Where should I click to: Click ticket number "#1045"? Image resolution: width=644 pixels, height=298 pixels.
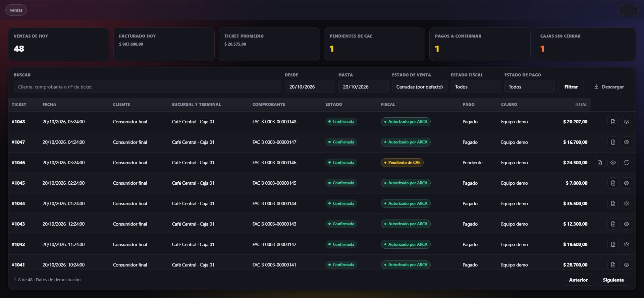point(18,183)
